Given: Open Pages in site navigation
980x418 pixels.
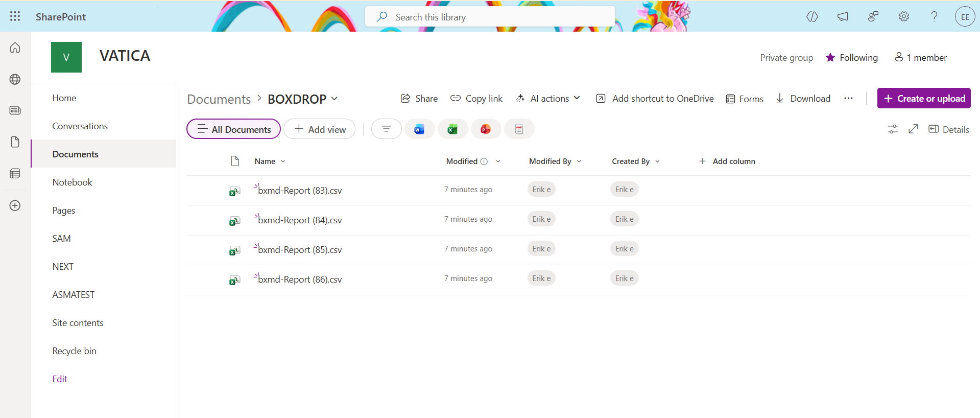Looking at the screenshot, I should point(64,211).
